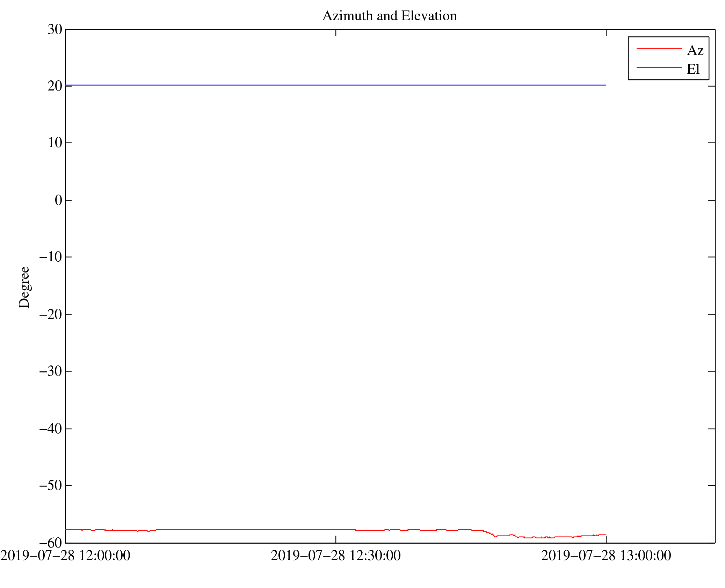Click the y-axis tick label −40
Screen dimensions: 725x588
click(51, 429)
